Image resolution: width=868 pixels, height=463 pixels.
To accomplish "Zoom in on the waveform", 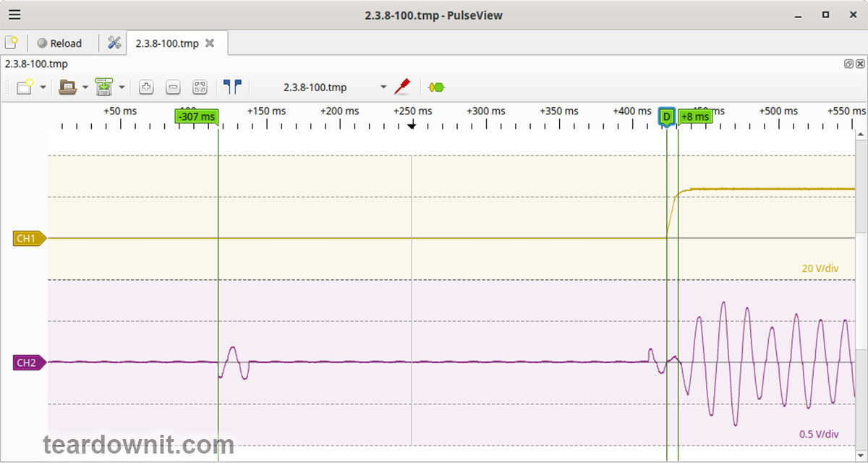I will (146, 87).
